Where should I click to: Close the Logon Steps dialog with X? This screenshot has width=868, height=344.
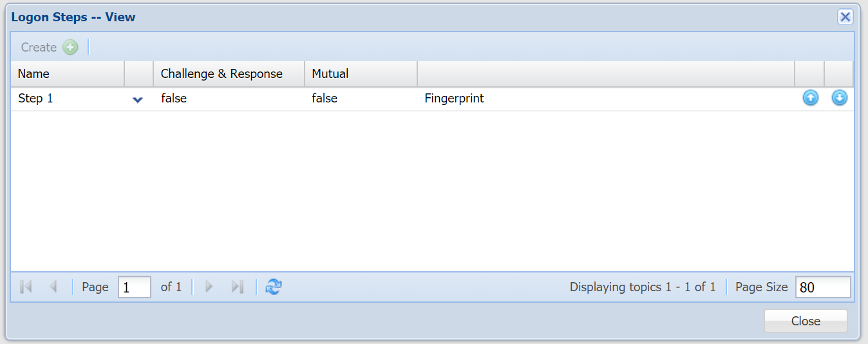click(845, 17)
